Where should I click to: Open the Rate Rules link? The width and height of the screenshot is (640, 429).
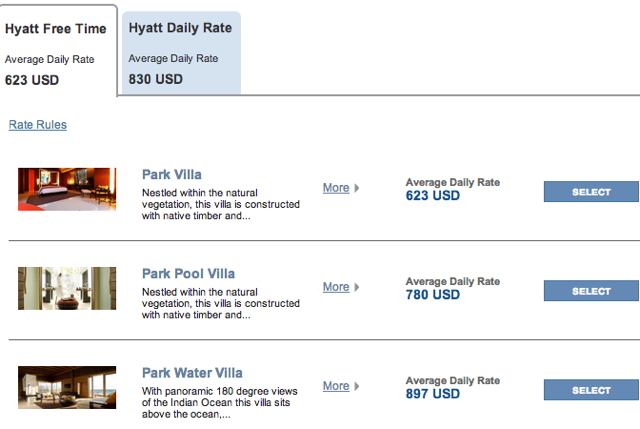click(38, 125)
